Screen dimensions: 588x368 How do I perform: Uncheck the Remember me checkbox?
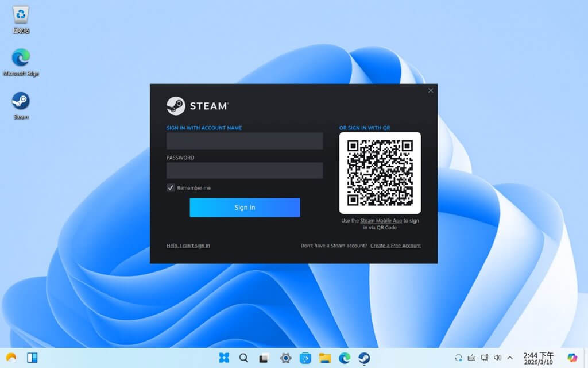point(171,188)
